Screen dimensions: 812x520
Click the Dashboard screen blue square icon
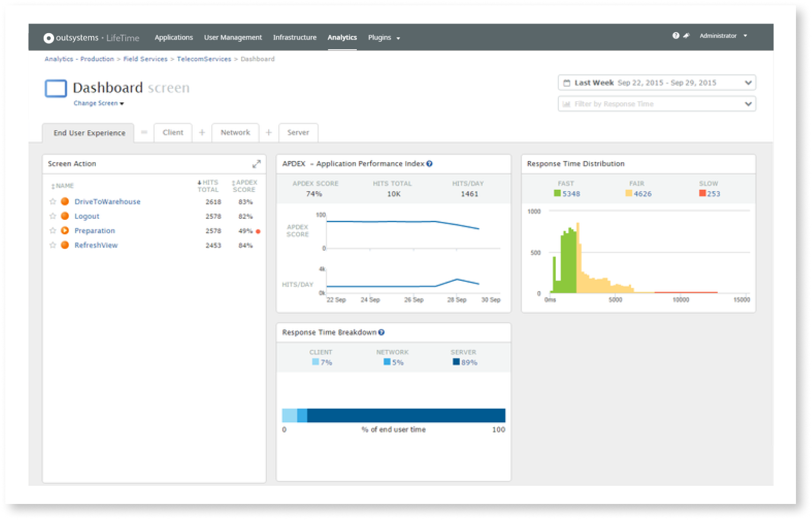coord(56,88)
